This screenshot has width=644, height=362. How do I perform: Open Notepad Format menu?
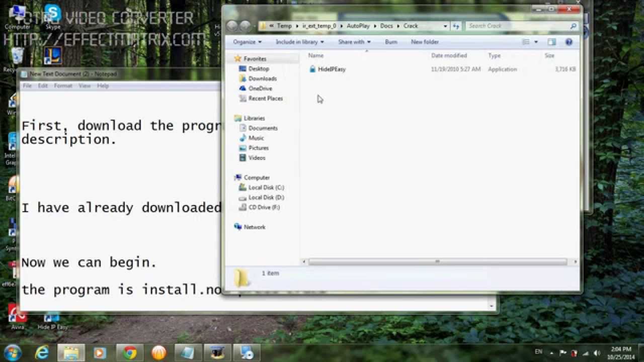[x=63, y=86]
